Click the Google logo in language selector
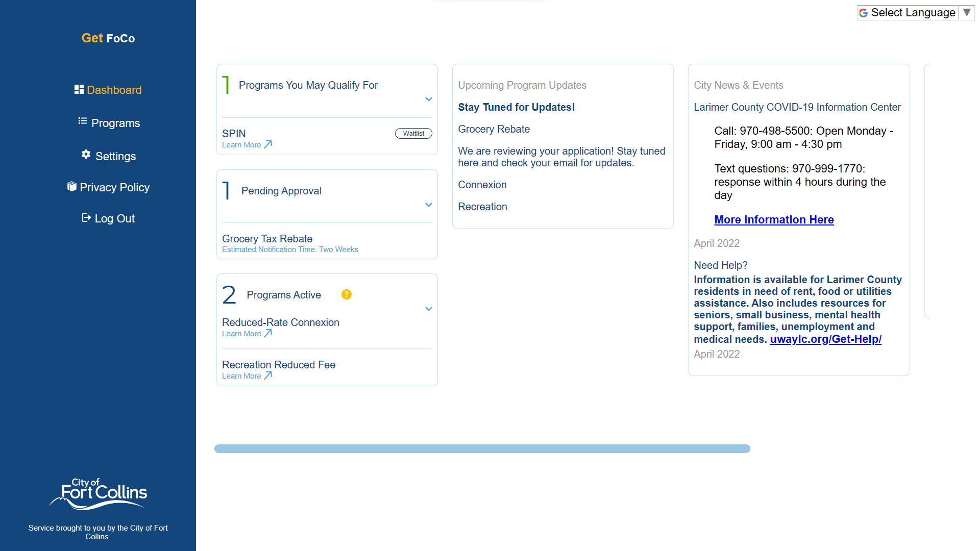980x551 pixels. point(864,13)
